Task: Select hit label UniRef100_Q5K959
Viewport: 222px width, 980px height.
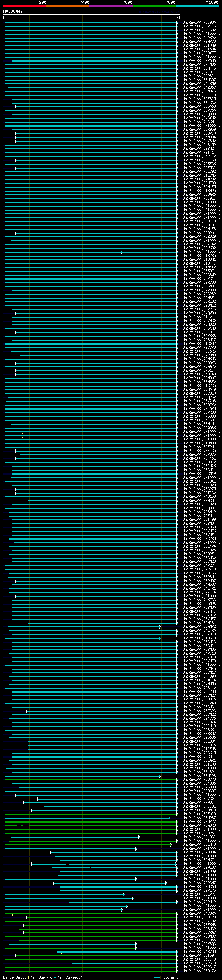Action: (x=199, y=129)
